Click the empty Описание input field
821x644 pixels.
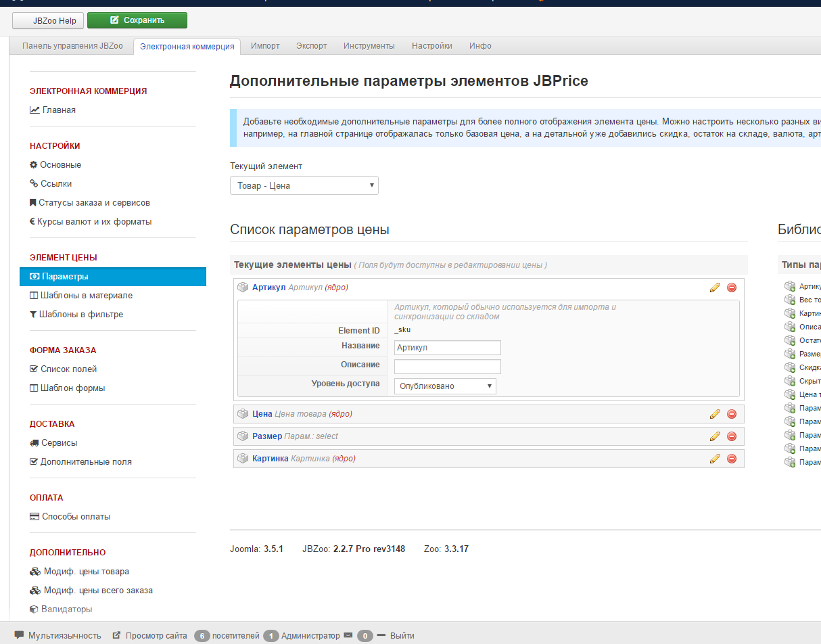(447, 367)
